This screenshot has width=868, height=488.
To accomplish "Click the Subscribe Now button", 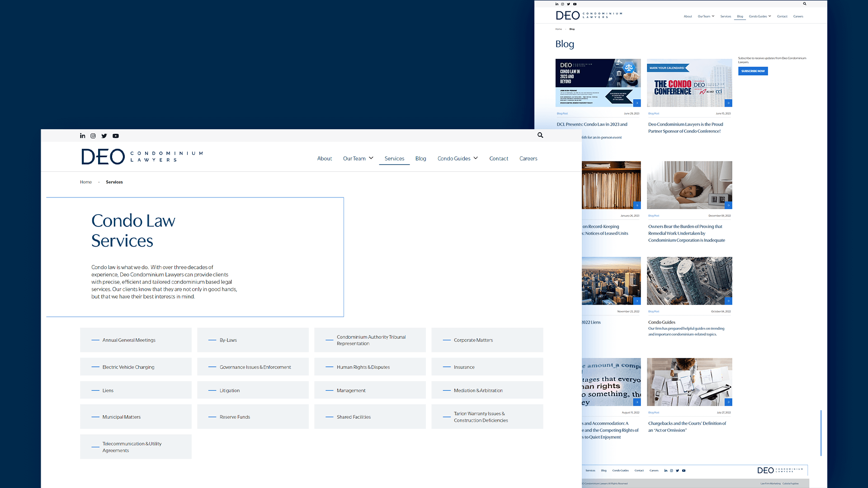I will (752, 71).
